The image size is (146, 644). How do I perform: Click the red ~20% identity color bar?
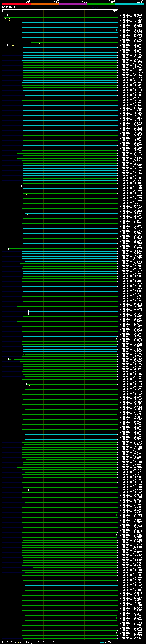[16, 4]
